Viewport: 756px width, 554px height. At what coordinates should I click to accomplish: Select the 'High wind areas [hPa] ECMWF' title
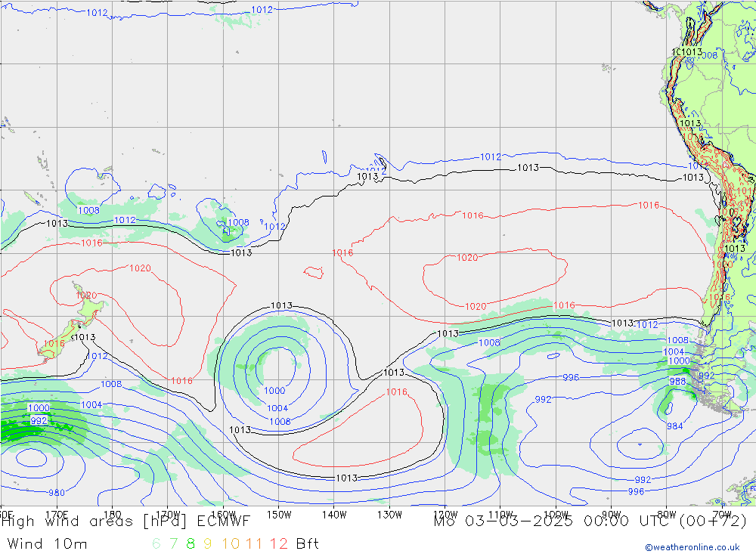[x=125, y=522]
